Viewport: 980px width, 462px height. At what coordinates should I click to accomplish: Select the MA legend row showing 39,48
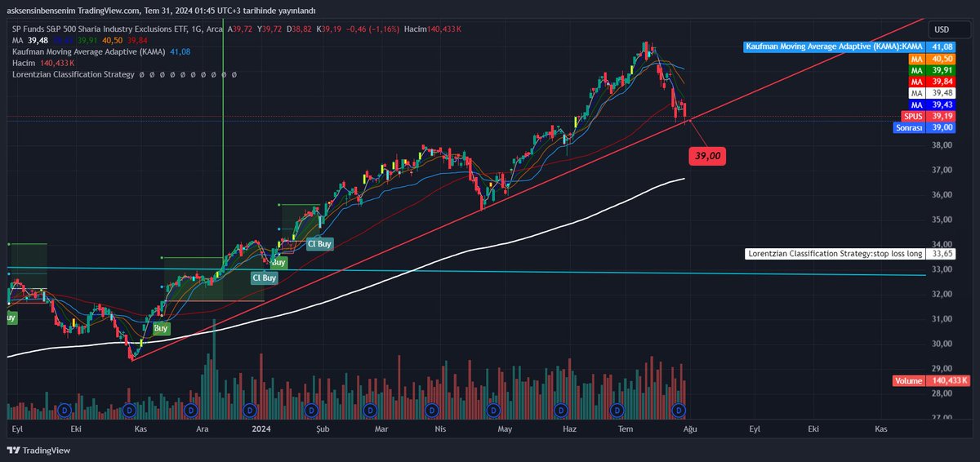pos(79,40)
